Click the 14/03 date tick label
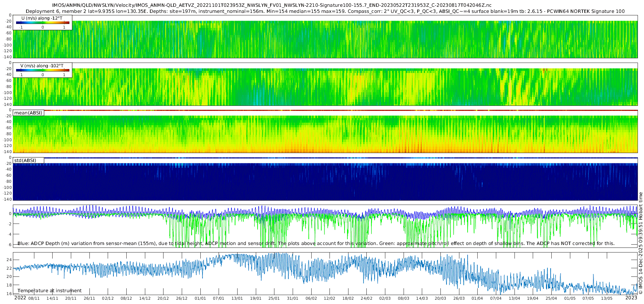 pyautogui.click(x=422, y=298)
